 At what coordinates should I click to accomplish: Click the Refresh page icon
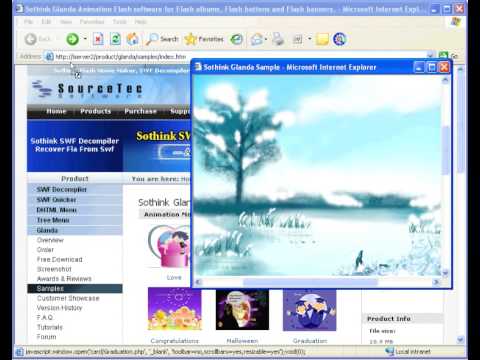pos(115,39)
